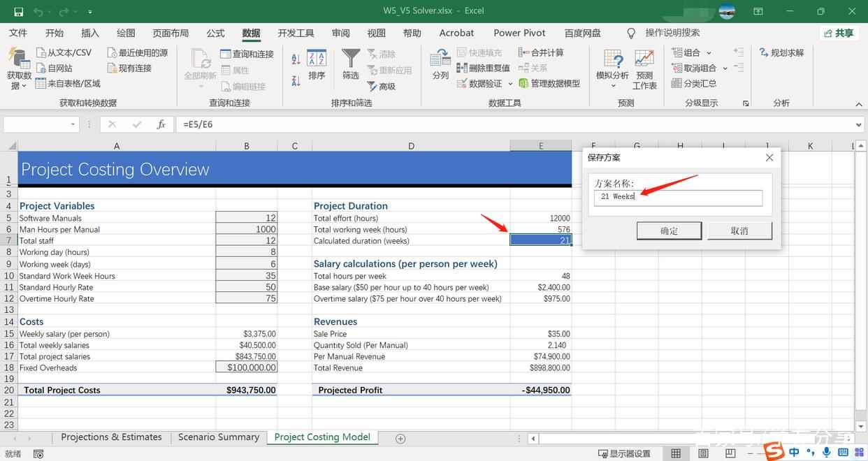Apply 筛选 filter funnel

[x=351, y=65]
